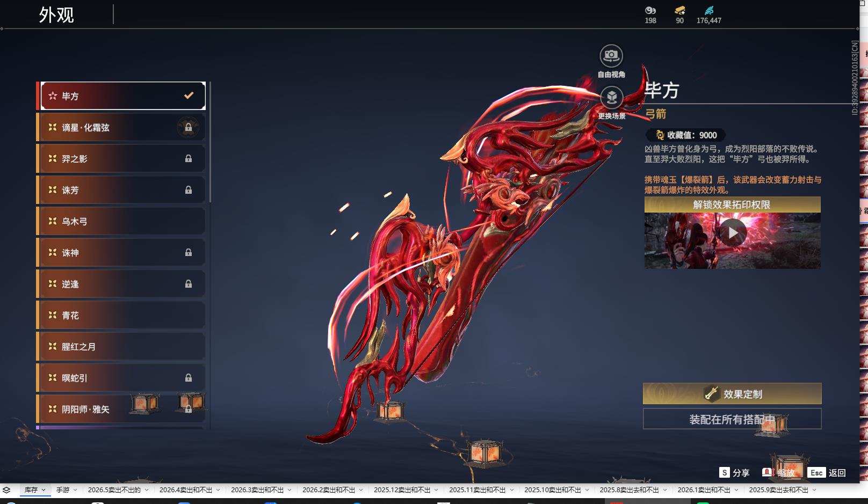Click the emblem icon beside 腥红之月
868x504 pixels.
[x=53, y=346]
